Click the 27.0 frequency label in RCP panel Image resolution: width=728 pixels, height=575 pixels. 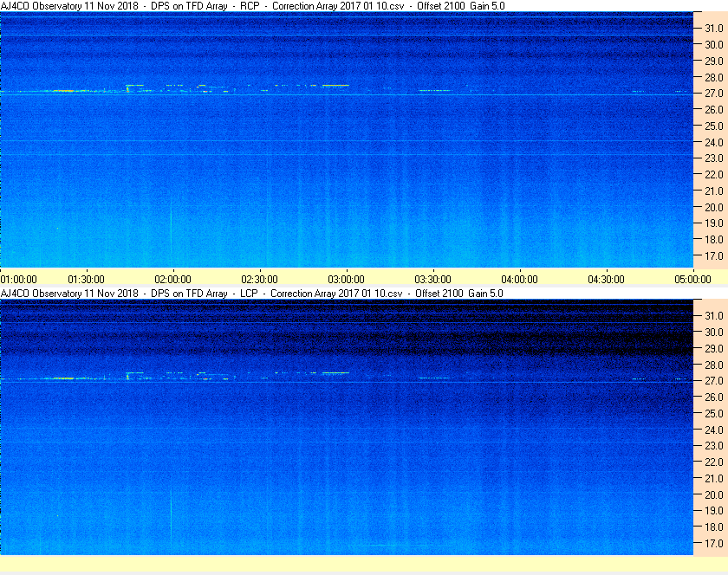[714, 94]
